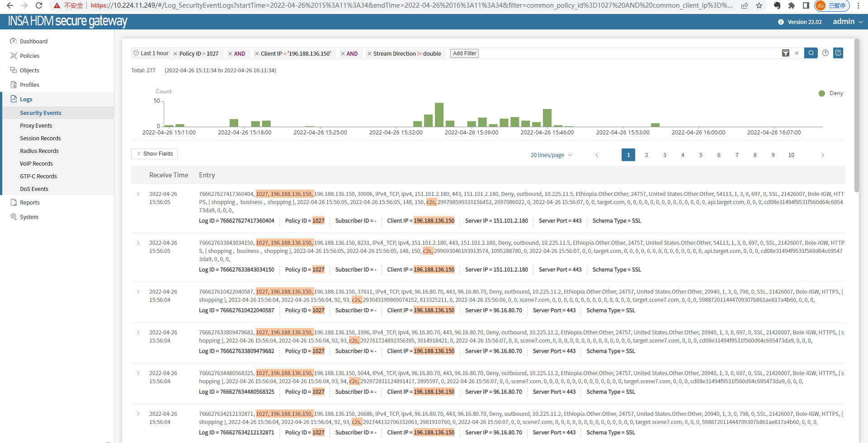Remove the Policy ID = 1027 filter
Viewport: 868px width, 443px height.
(x=175, y=54)
